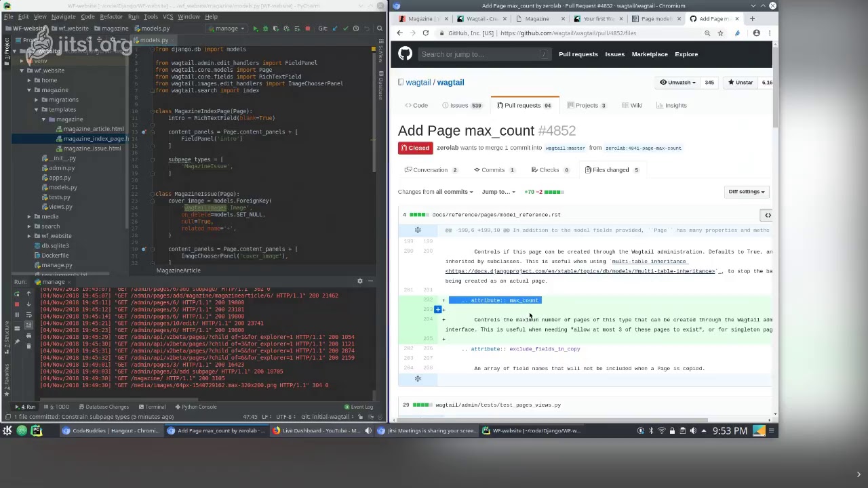The height and width of the screenshot is (488, 868).
Task: Click the red Stop icon in PyCharm top toolbar
Action: click(307, 29)
